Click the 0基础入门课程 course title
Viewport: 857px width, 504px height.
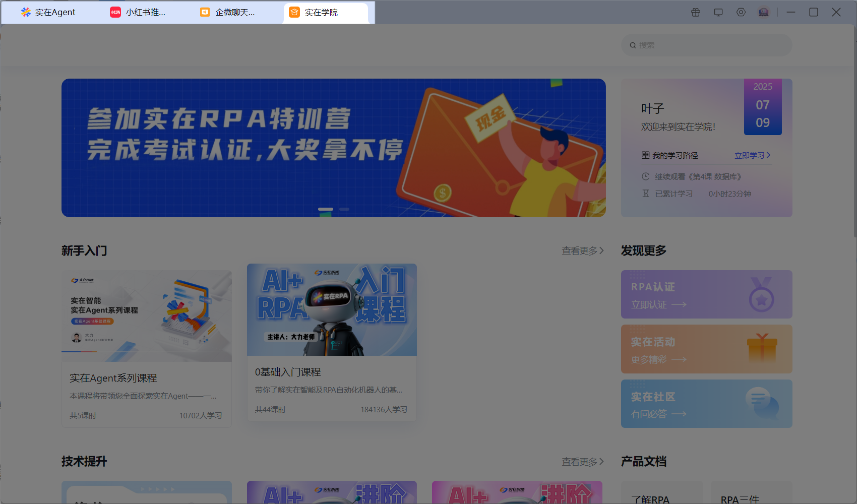tap(288, 372)
